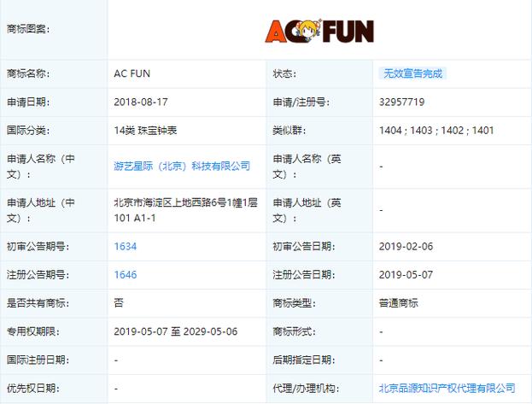The height and width of the screenshot is (404, 532).
Task: Click the label 商标类型：
Action: coord(295,303)
